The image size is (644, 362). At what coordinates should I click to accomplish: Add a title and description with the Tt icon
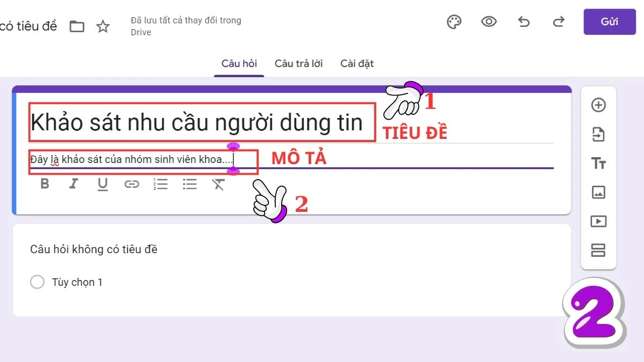pyautogui.click(x=598, y=163)
